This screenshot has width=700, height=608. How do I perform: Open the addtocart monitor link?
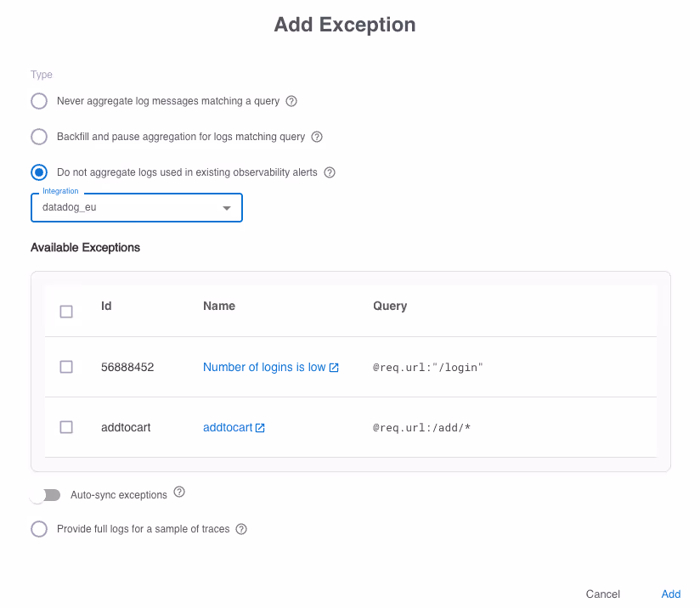pos(227,428)
